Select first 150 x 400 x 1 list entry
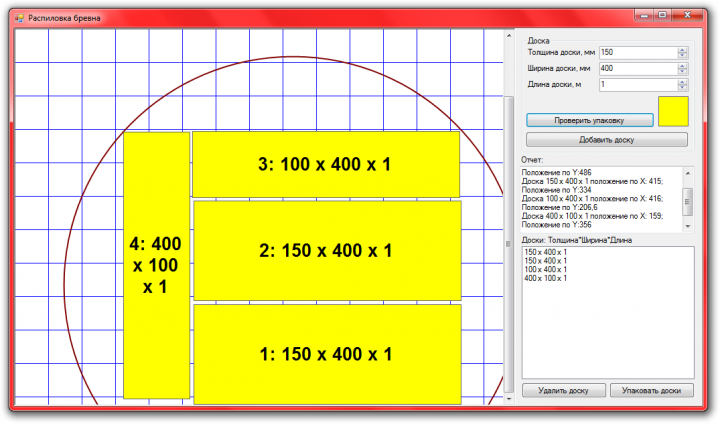 [546, 252]
